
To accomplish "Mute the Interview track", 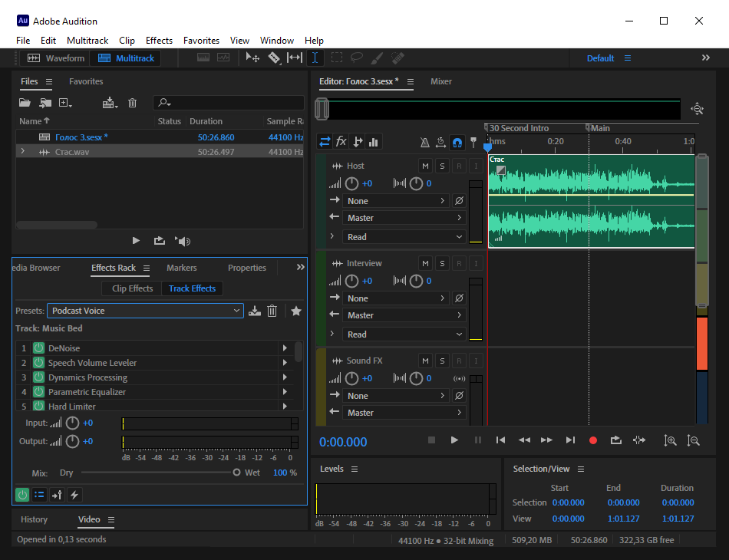I will tap(425, 263).
